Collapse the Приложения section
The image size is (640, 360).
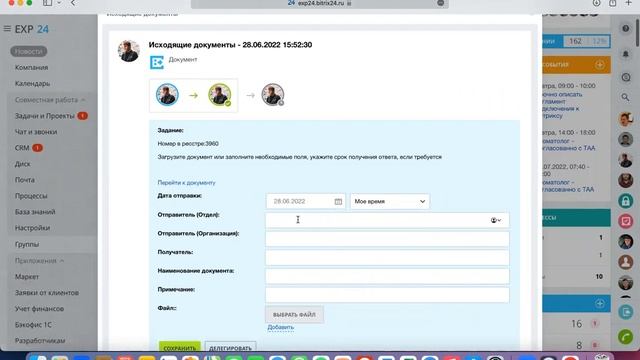[39, 260]
